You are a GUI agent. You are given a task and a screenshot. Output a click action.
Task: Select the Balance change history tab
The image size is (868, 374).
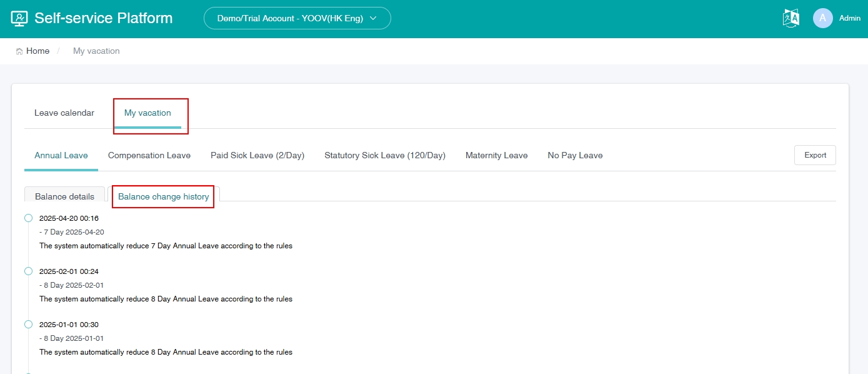[164, 196]
